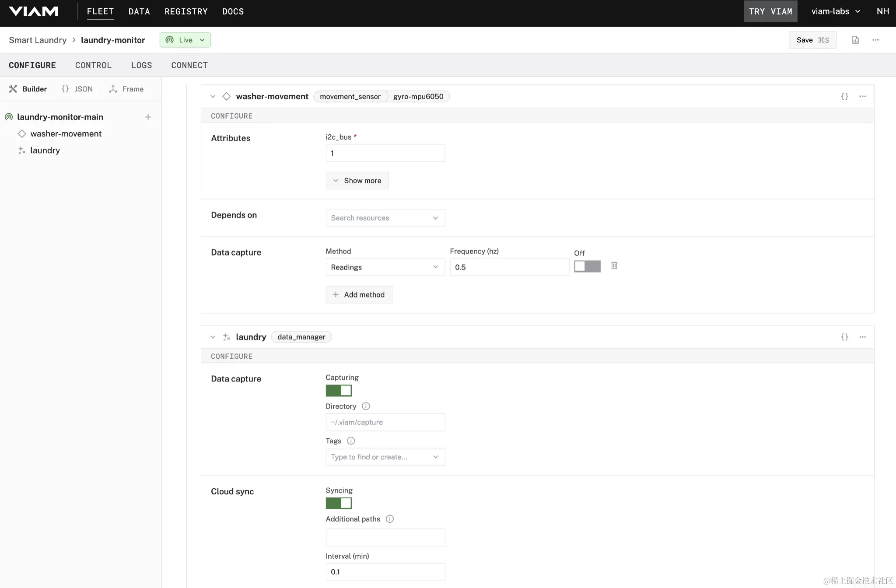Image resolution: width=896 pixels, height=588 pixels.
Task: Open the Live status dropdown
Action: 185,40
